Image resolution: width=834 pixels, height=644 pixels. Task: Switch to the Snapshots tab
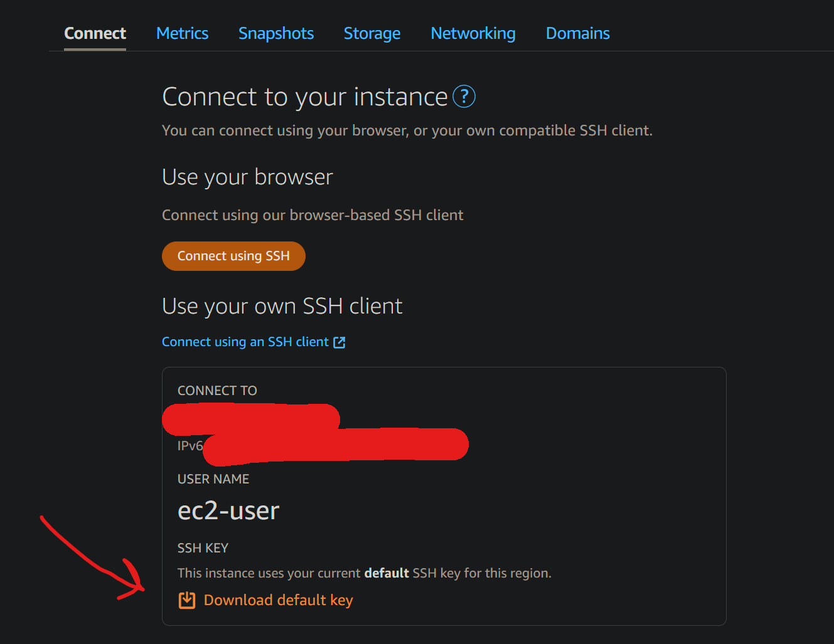[x=275, y=33]
